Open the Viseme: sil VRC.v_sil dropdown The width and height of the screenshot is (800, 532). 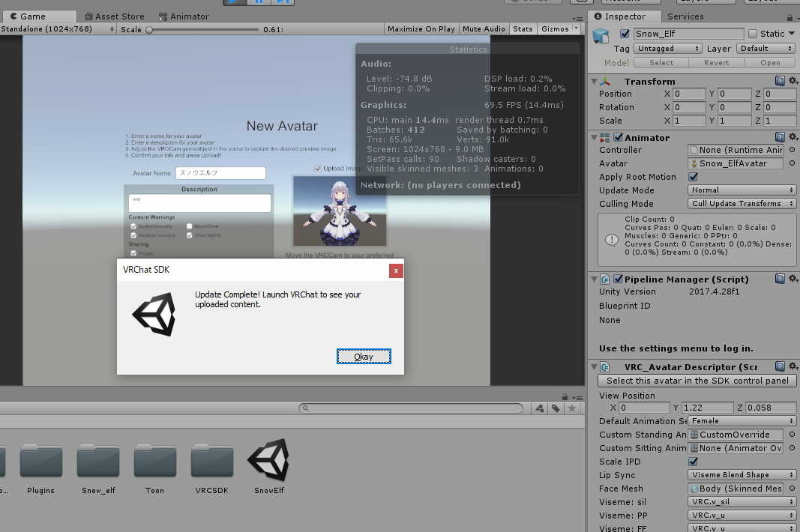pos(742,502)
